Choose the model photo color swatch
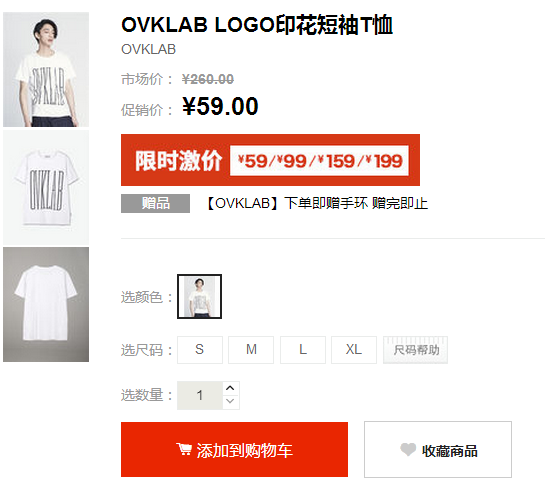 [x=200, y=296]
